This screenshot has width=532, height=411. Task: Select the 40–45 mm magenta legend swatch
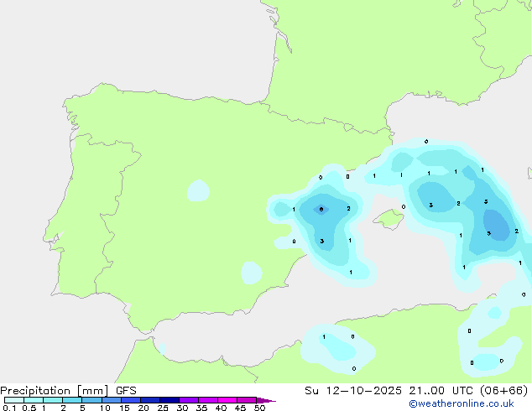click(227, 400)
